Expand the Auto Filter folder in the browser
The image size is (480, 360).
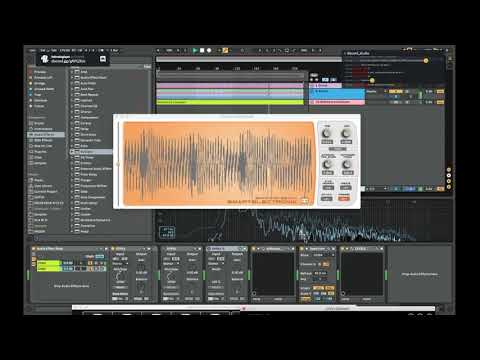coord(72,83)
